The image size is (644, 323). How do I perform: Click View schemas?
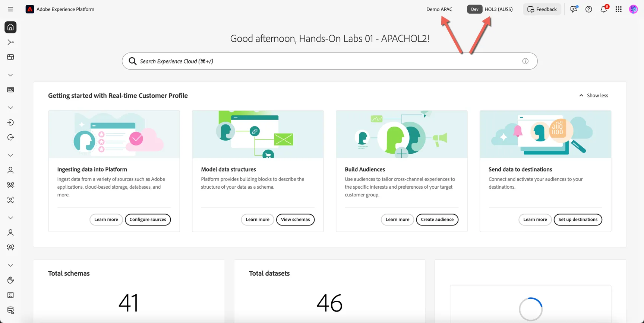[296, 220]
